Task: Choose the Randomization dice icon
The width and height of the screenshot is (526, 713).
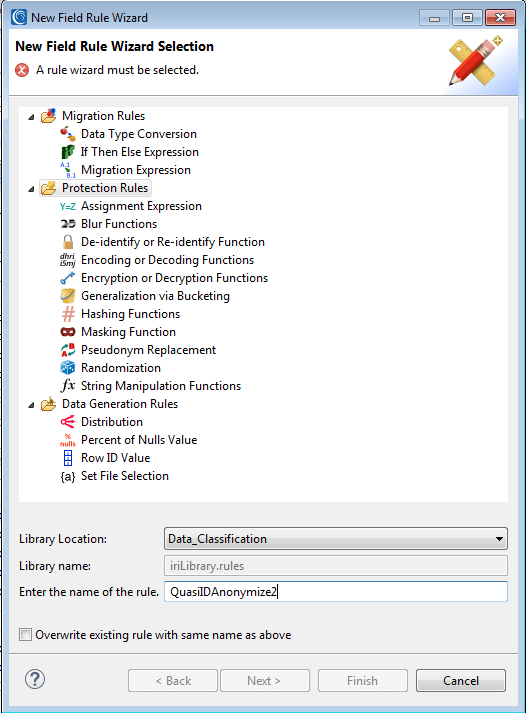Action: tap(68, 368)
